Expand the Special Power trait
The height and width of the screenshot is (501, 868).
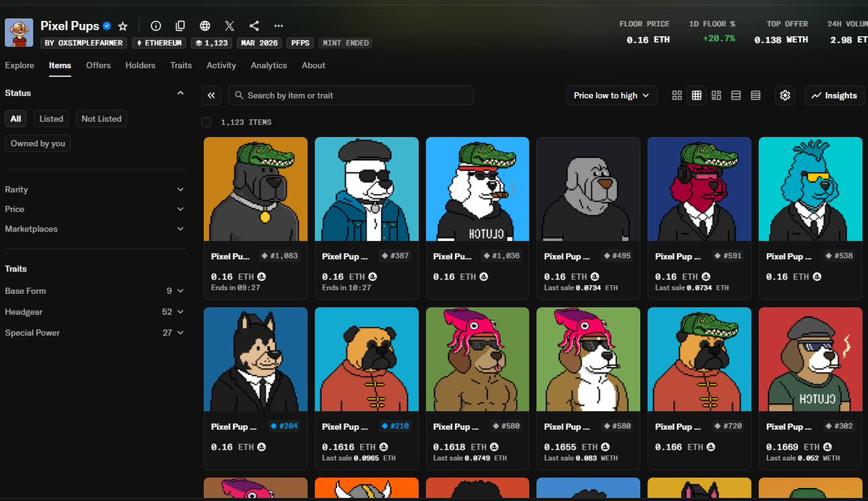(94, 333)
